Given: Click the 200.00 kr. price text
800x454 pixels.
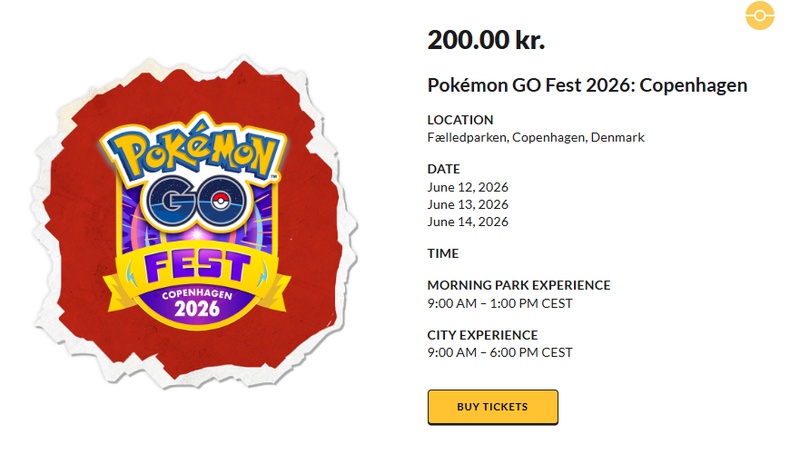Looking at the screenshot, I should [x=486, y=40].
